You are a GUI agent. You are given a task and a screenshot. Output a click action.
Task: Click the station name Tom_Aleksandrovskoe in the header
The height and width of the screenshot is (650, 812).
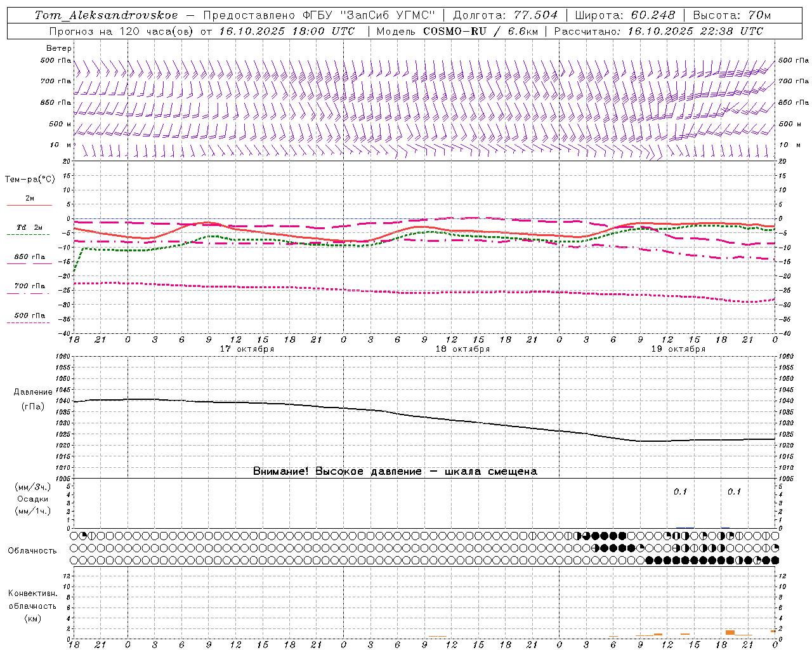click(x=106, y=15)
